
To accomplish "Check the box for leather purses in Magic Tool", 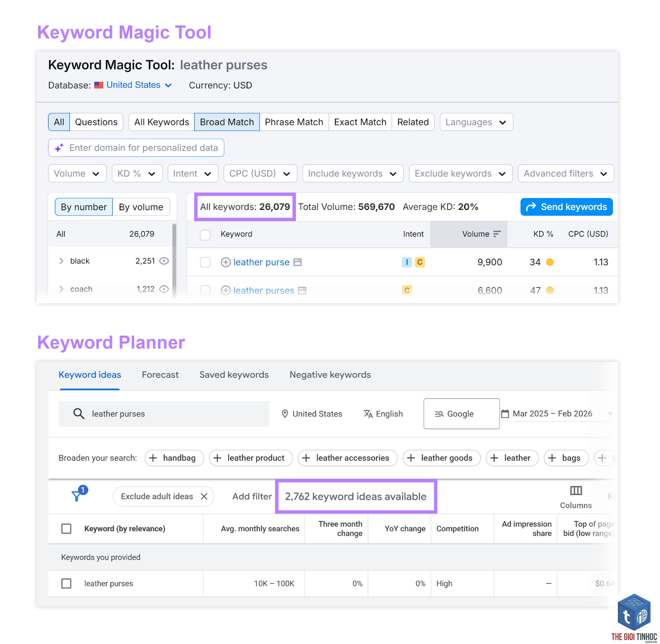I will (205, 291).
